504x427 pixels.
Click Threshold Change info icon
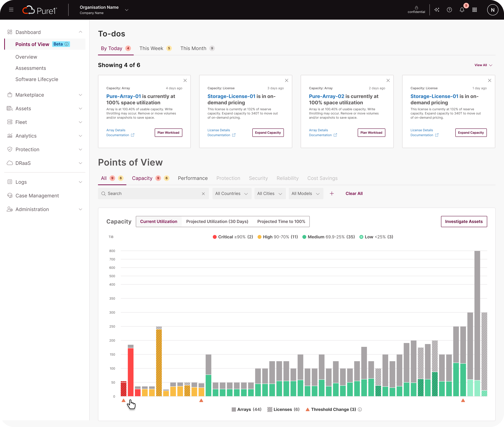point(360,409)
